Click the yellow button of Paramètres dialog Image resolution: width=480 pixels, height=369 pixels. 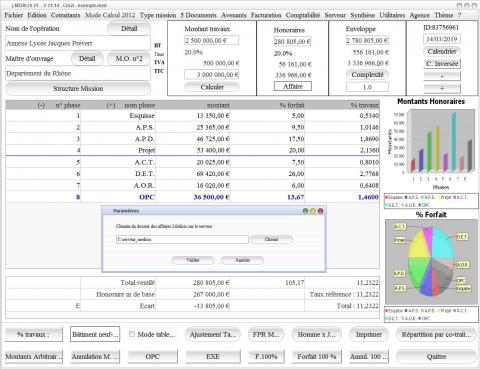click(x=313, y=211)
